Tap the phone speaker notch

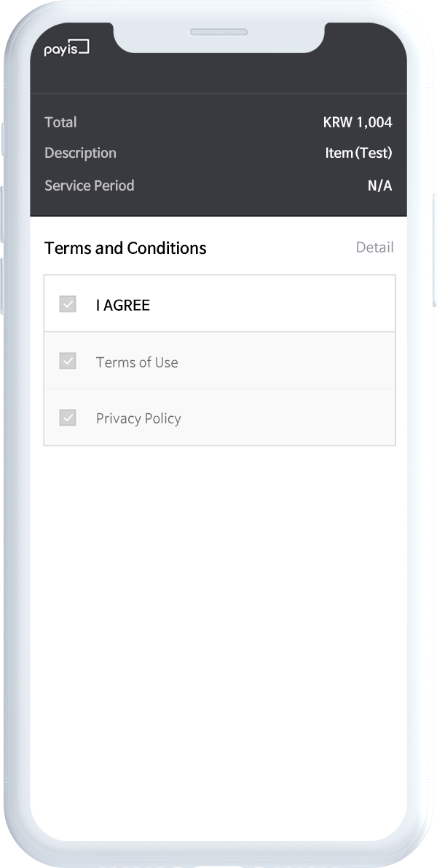(x=219, y=32)
